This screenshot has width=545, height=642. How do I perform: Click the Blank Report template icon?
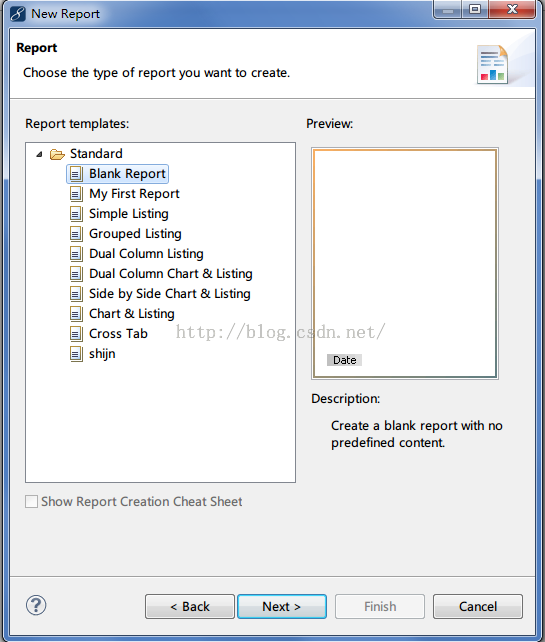pos(76,174)
